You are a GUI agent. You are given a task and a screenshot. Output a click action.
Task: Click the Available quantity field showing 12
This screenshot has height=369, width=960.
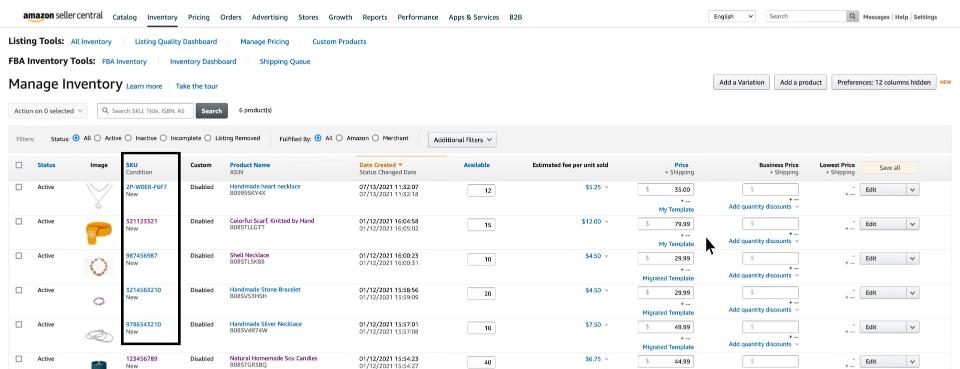pyautogui.click(x=481, y=191)
